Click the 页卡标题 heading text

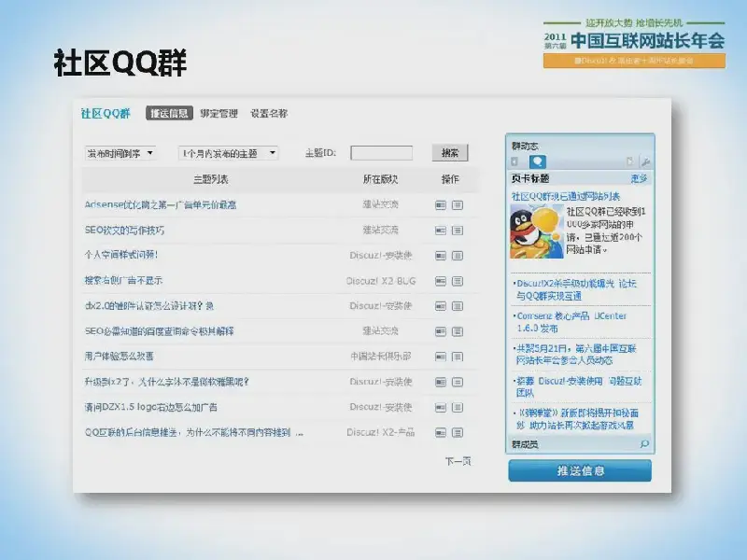click(530, 178)
